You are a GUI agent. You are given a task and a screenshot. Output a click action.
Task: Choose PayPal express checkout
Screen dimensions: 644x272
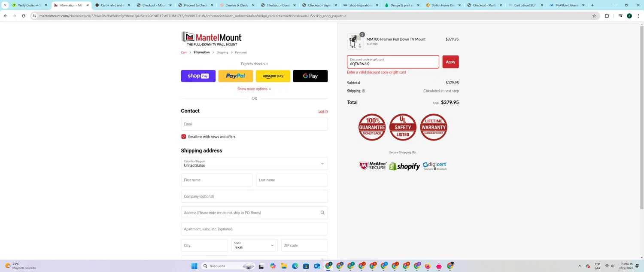(x=236, y=76)
